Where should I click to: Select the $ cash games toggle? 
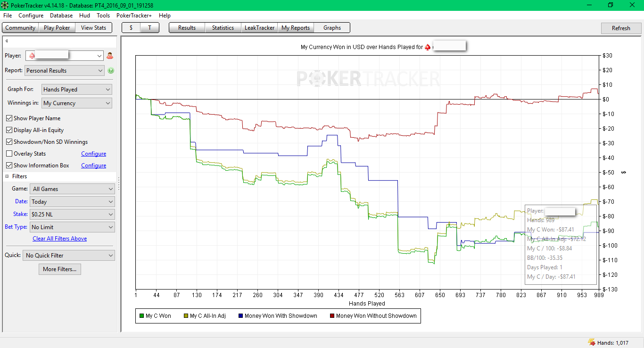tap(131, 28)
